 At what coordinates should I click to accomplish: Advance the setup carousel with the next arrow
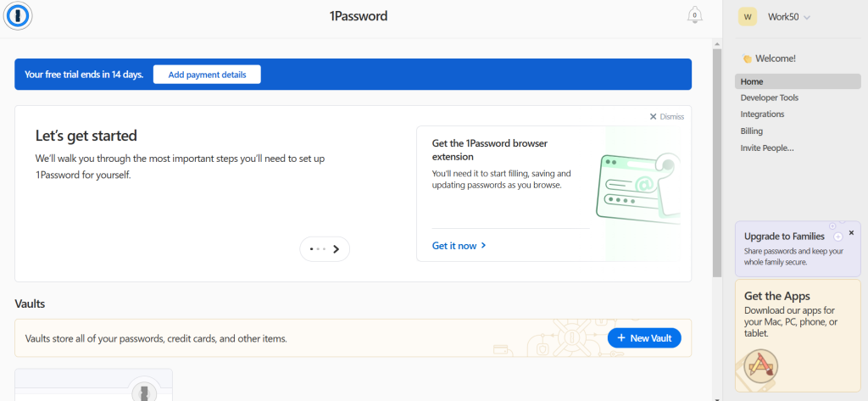coord(337,249)
